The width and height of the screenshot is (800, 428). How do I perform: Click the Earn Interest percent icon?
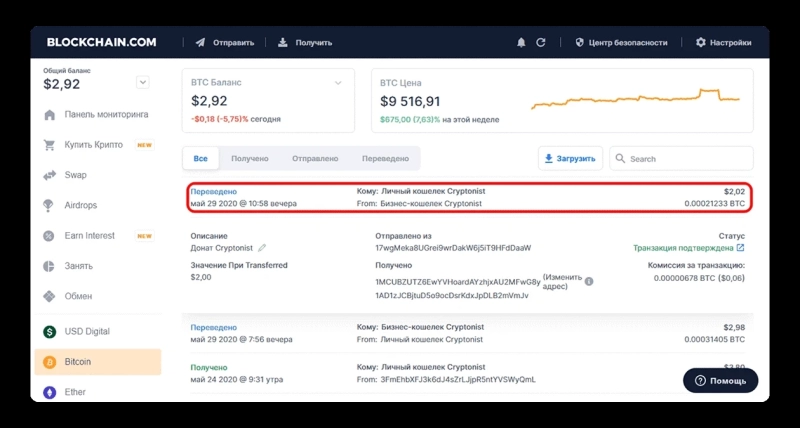[x=49, y=236]
